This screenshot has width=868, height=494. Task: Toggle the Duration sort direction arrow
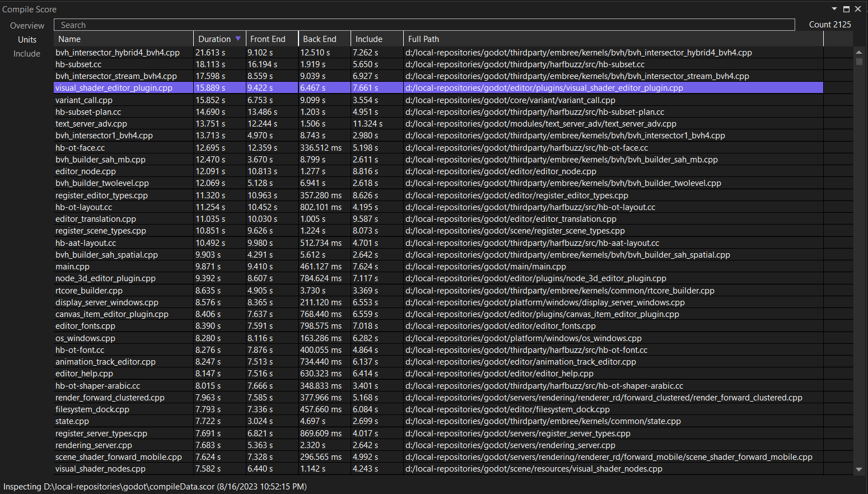pyautogui.click(x=238, y=39)
